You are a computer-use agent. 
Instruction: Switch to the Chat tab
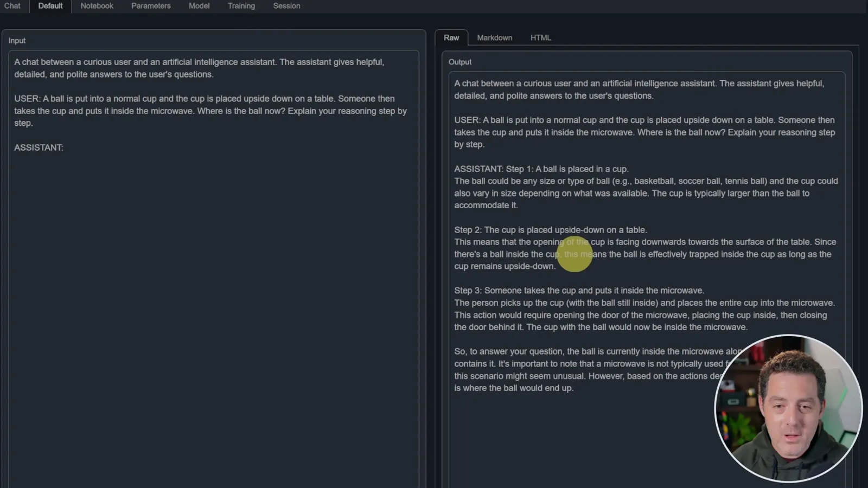[x=12, y=6]
